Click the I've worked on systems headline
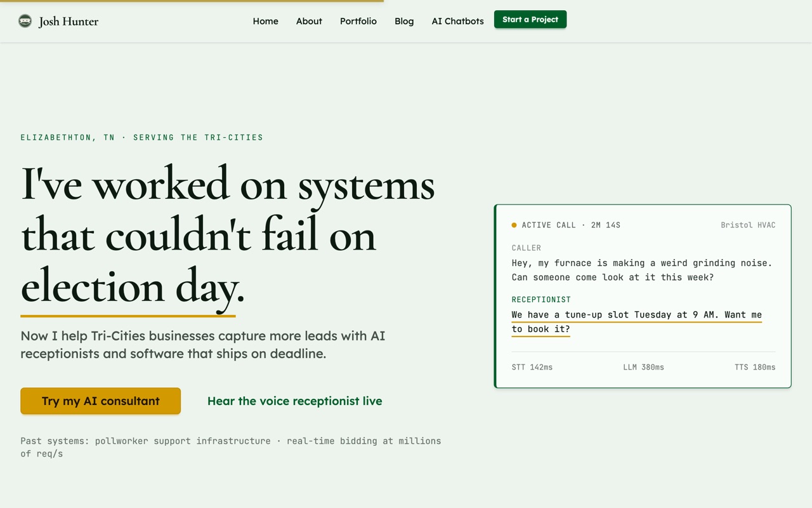812x508 pixels. (x=228, y=236)
